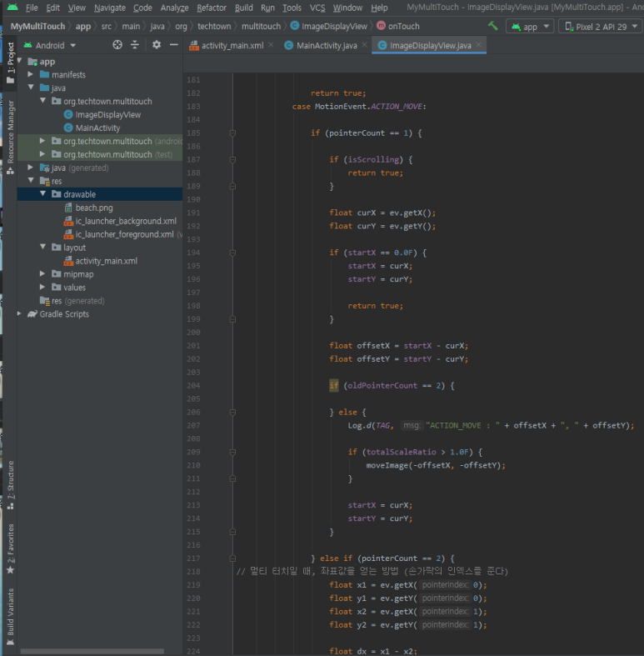The height and width of the screenshot is (656, 644).
Task: Select res (generated) folder
Action: 72,301
